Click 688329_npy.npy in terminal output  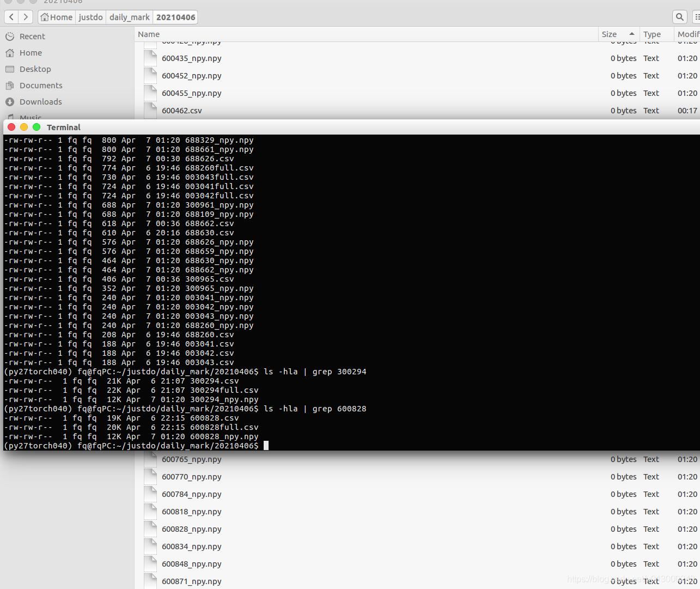point(219,140)
